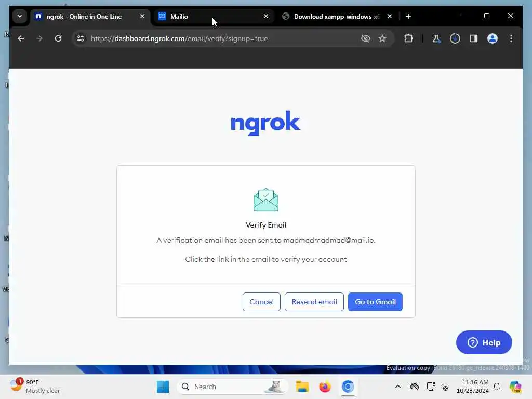Open the tab search dropdown arrow
The height and width of the screenshot is (399, 532).
(x=20, y=16)
